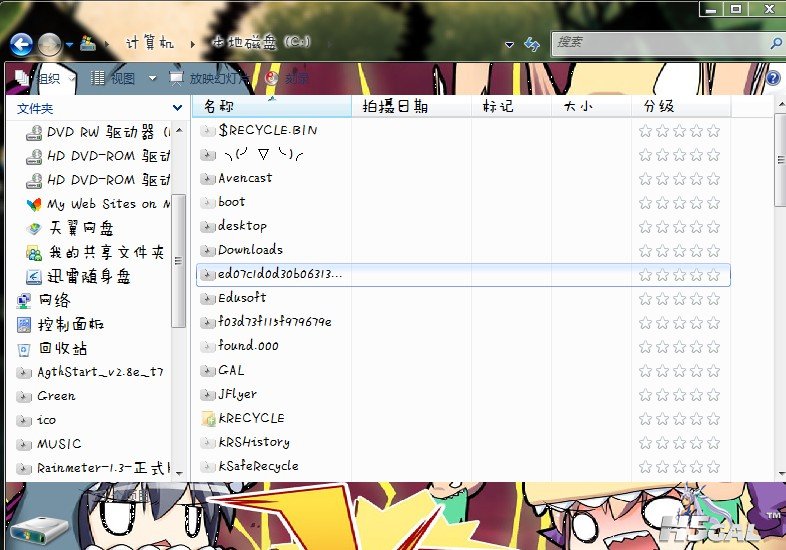Select the GAL folder
The width and height of the screenshot is (786, 550).
pyautogui.click(x=222, y=371)
